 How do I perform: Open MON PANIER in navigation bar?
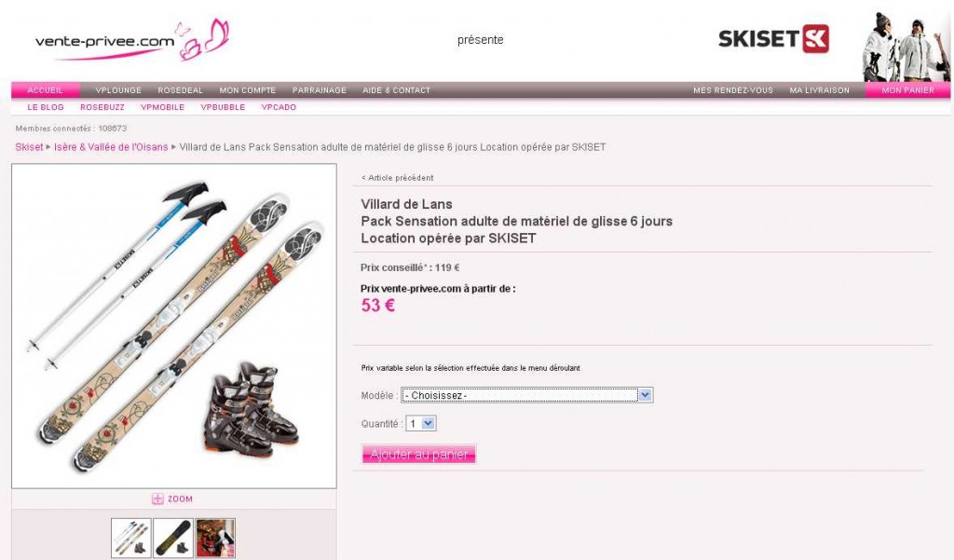907,90
